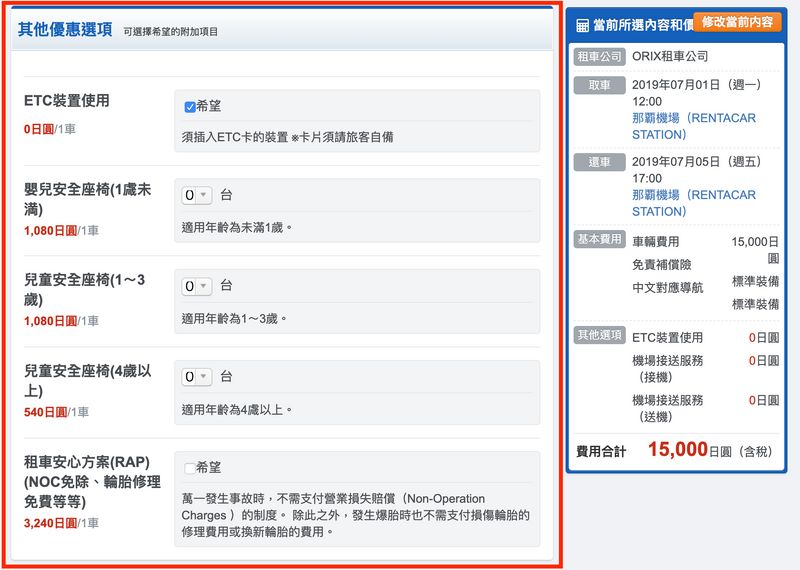Click the 租車安心方案(RAP) option title
This screenshot has width=800, height=570.
point(92,482)
